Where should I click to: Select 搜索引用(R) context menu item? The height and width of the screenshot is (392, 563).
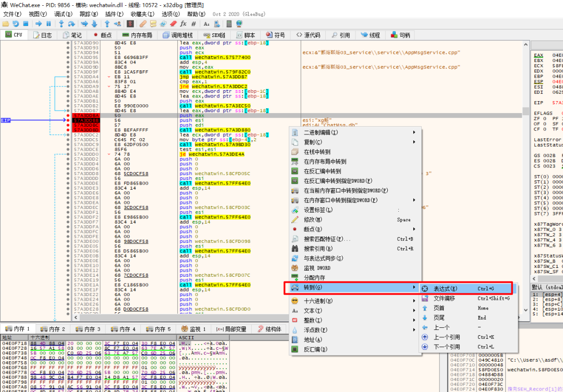point(355,249)
